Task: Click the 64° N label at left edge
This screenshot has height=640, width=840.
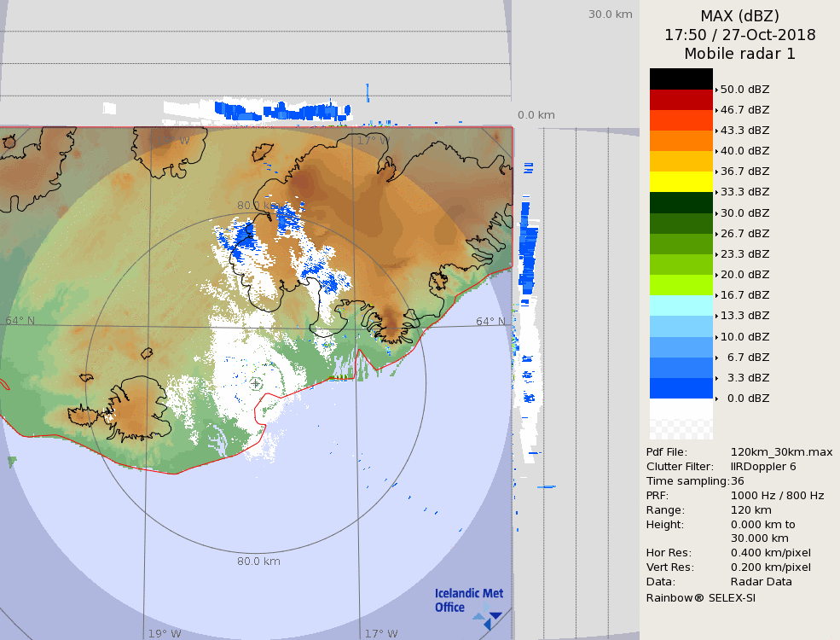Action: tap(20, 321)
